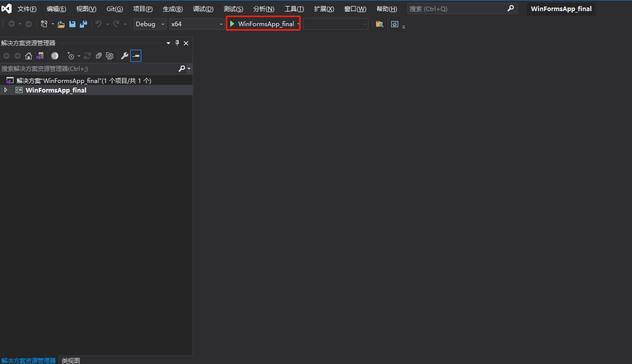Expand the WinFormsApp_final project node
Viewport: 632px width, 364px height.
[6, 90]
